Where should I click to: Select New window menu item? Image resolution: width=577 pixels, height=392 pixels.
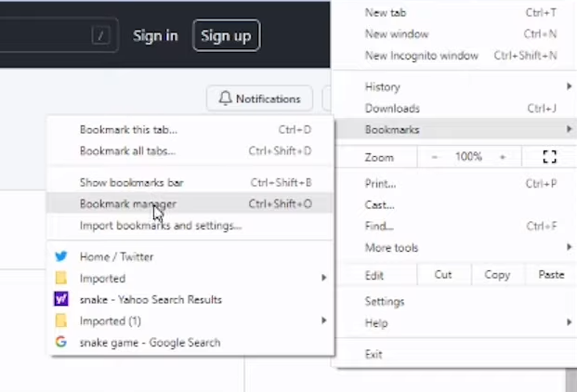click(x=456, y=34)
